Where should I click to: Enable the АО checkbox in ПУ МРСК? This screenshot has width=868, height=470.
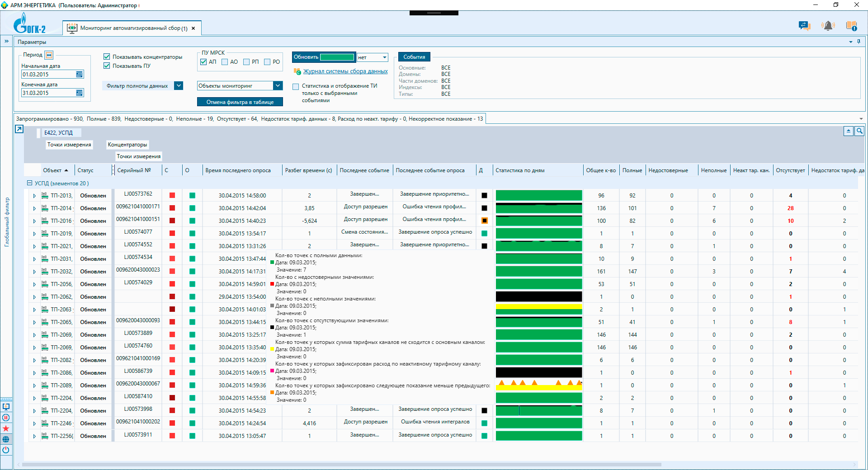[225, 62]
